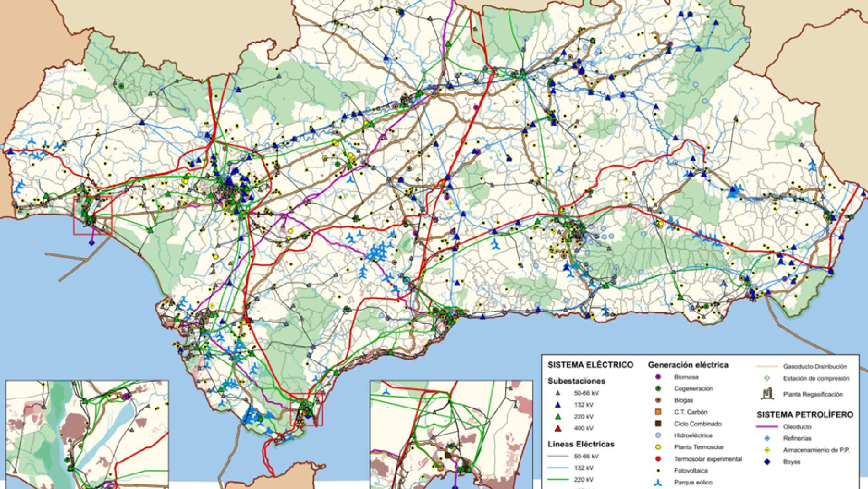This screenshot has width=868, height=489.
Task: Click the Oleoducto purple line sample in legend
Action: [x=767, y=427]
